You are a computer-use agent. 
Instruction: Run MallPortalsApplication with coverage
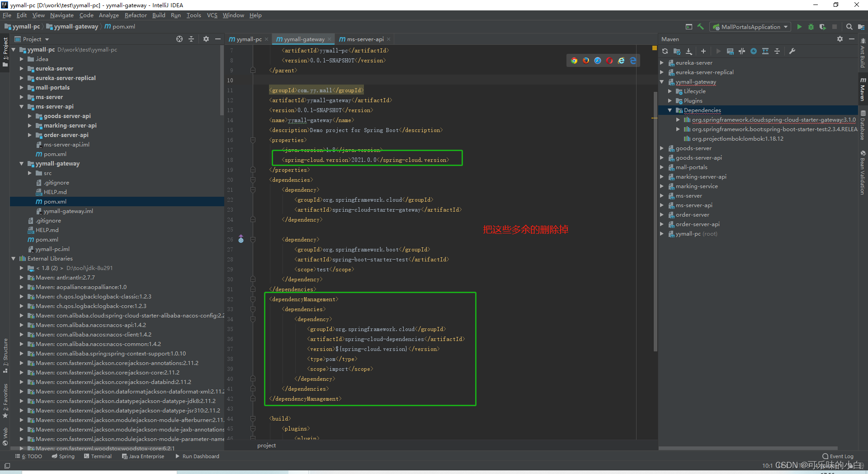tap(823, 27)
